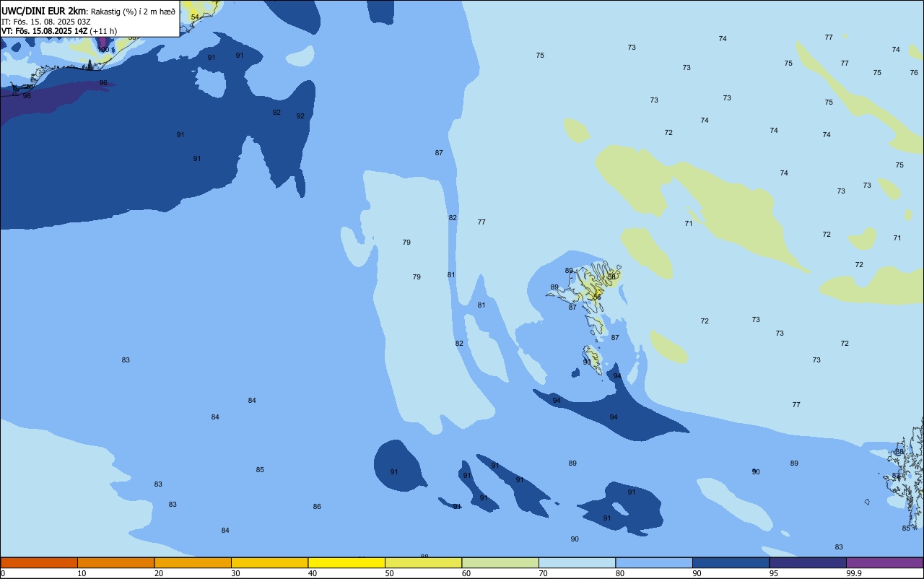Click the 'VT: Fös. 15.08.2025 14Z' line

[x=44, y=31]
